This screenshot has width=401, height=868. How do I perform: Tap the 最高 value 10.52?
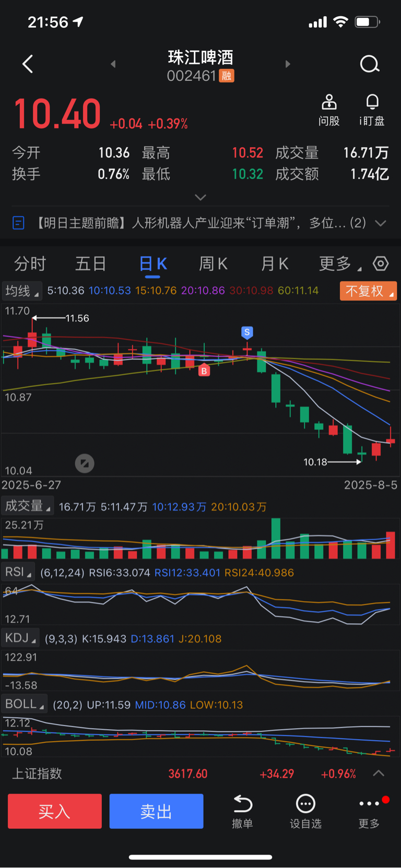tap(247, 153)
